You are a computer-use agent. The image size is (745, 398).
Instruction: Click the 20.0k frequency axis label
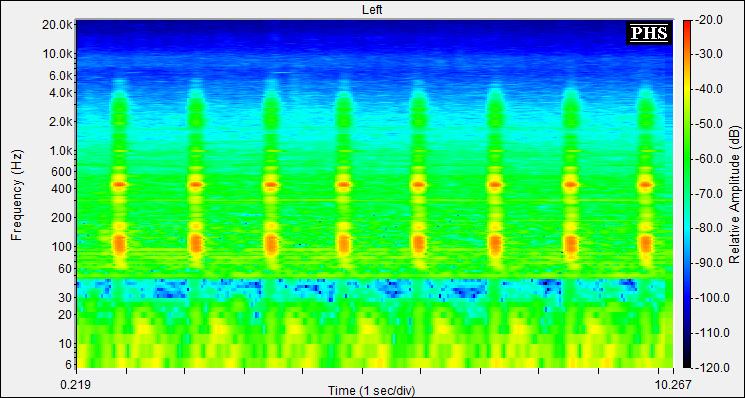point(57,25)
